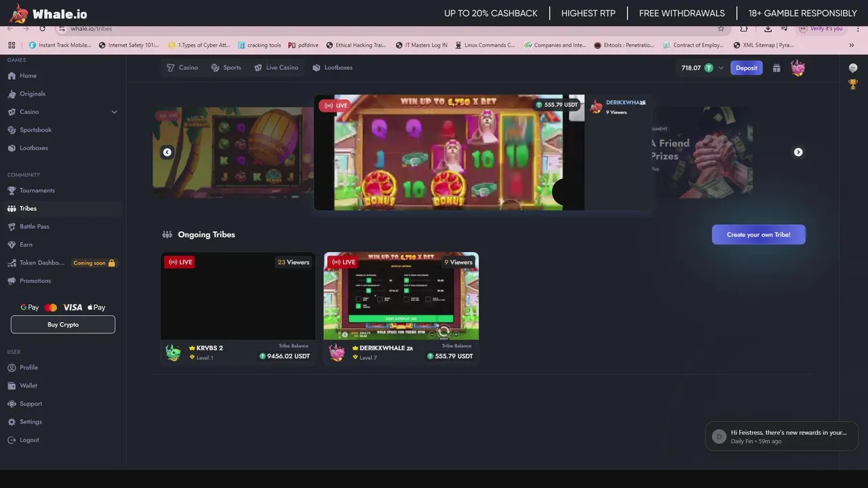
Task: Click the Ongoing Tribes heading
Action: (x=206, y=235)
